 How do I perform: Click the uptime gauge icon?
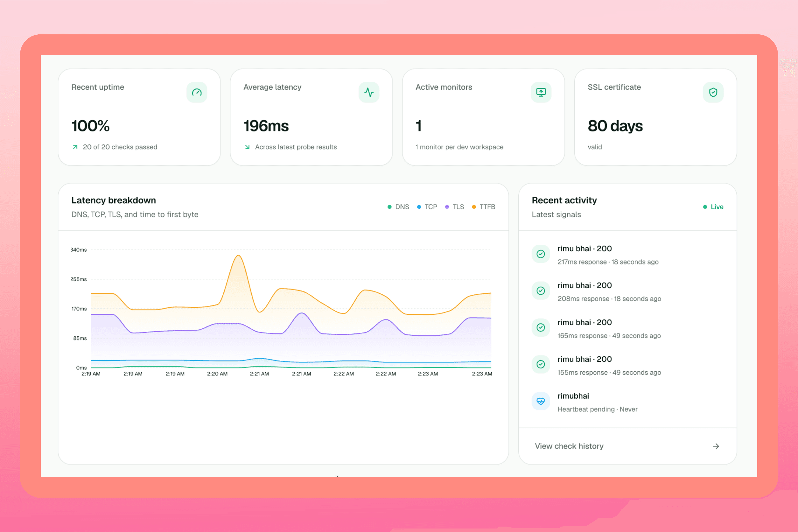[197, 92]
